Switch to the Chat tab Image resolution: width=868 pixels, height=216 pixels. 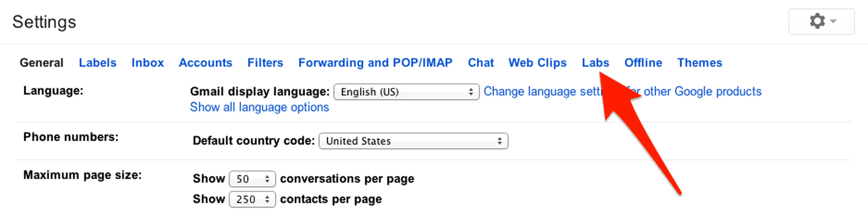(x=480, y=63)
